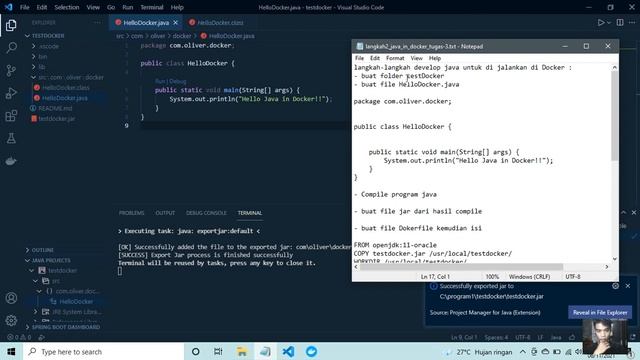Image resolution: width=640 pixels, height=360 pixels.
Task: Switch to the PROBLEMS panel tab
Action: pos(131,213)
